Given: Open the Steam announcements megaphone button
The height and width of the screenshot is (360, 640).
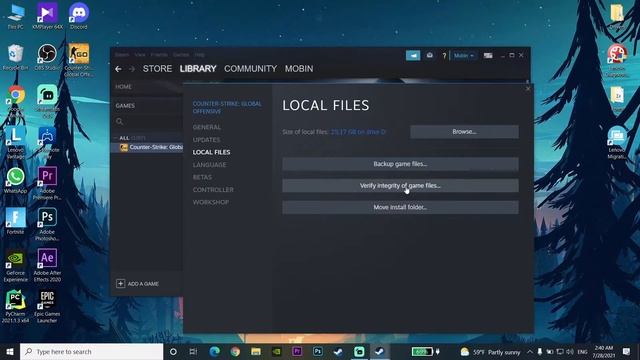Looking at the screenshot, I should [413, 56].
